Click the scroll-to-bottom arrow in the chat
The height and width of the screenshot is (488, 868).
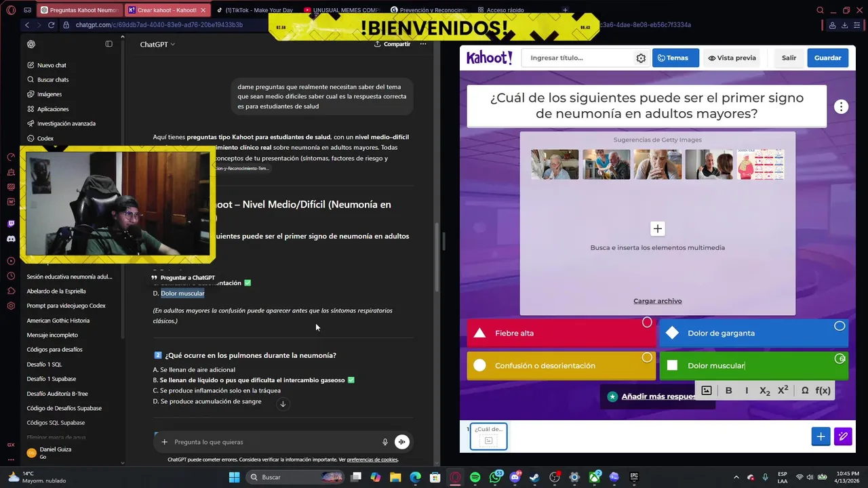[x=283, y=404]
